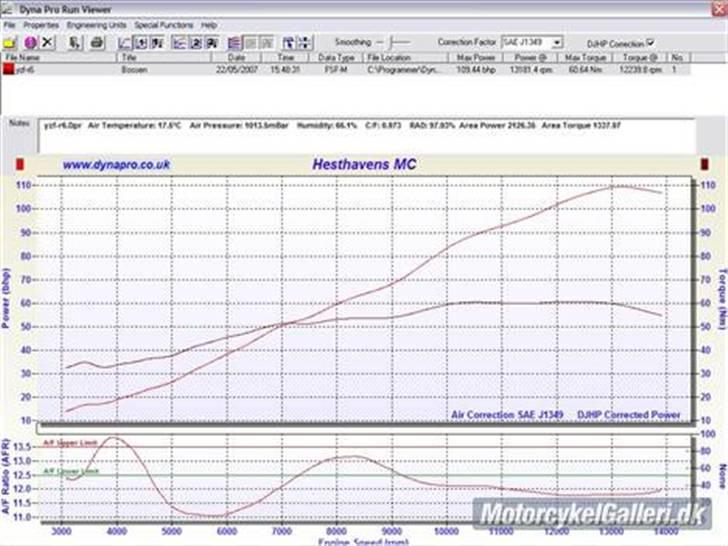Select the first graph icon labeled 1

point(141,43)
